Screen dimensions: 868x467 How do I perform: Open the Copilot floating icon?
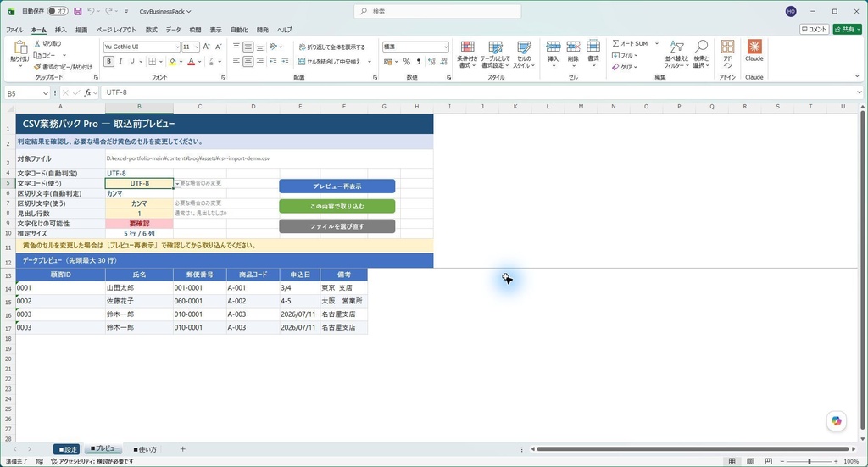(836, 421)
